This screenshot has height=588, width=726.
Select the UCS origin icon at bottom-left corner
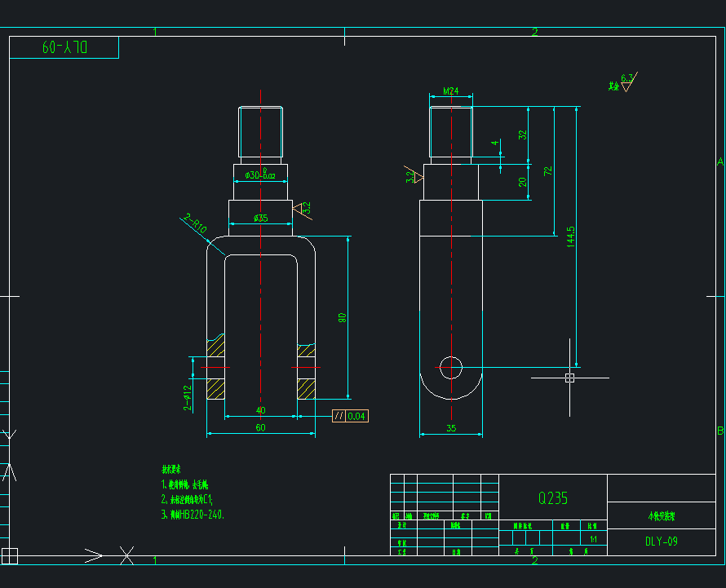(10, 556)
